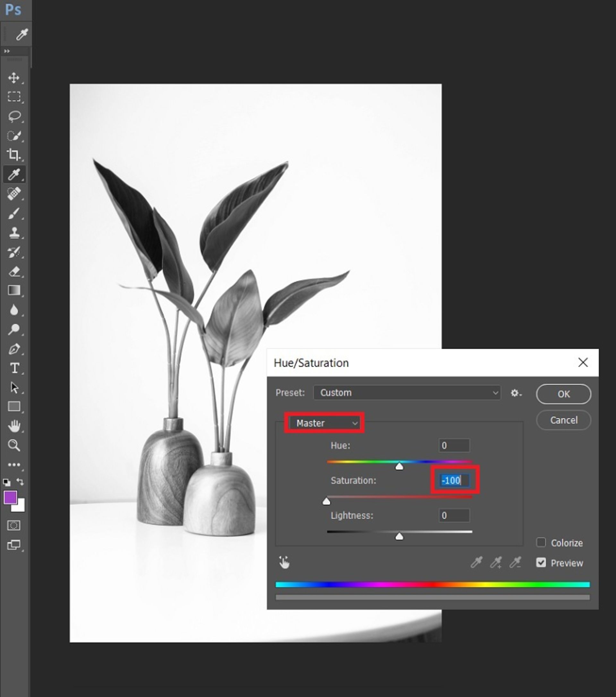Screen dimensions: 616x697
Task: Select the Zoom tool
Action: click(x=14, y=445)
